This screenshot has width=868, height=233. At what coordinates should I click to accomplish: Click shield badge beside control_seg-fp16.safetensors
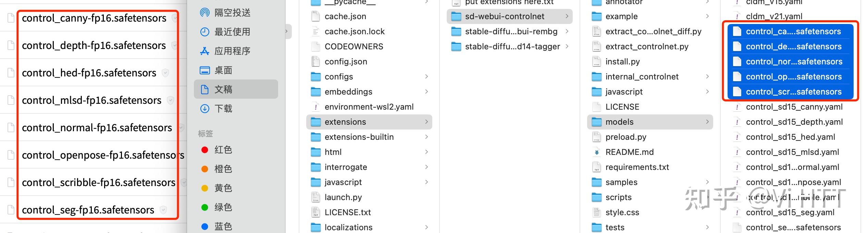[x=163, y=210]
